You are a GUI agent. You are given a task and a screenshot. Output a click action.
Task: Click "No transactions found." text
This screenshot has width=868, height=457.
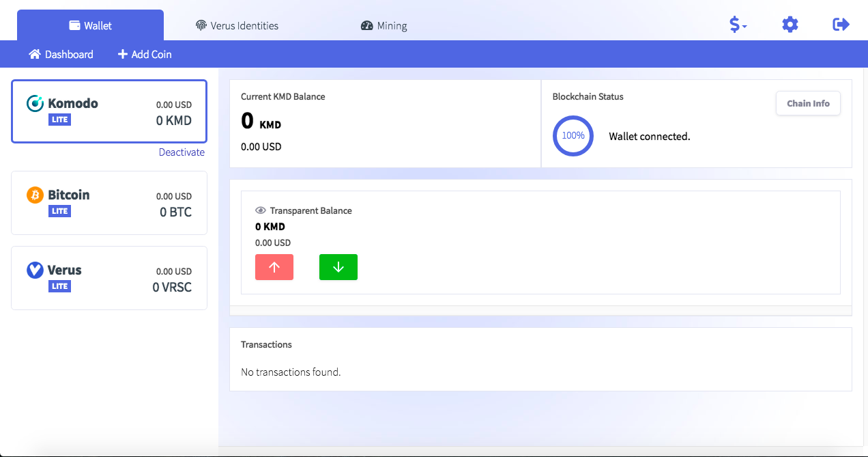(x=291, y=372)
